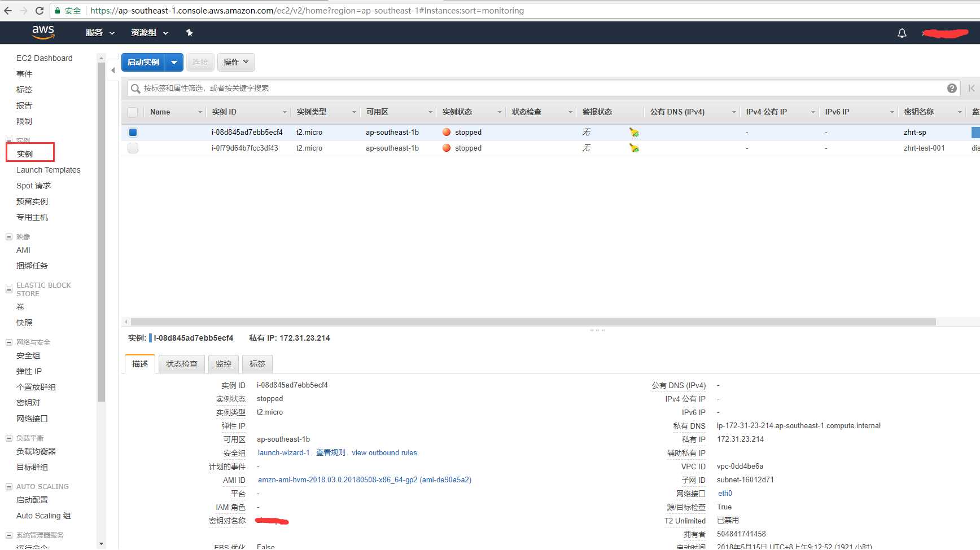Collapse the AUTO SCALING sidebar section
Screen dimensions: 980x550
[x=9, y=487]
